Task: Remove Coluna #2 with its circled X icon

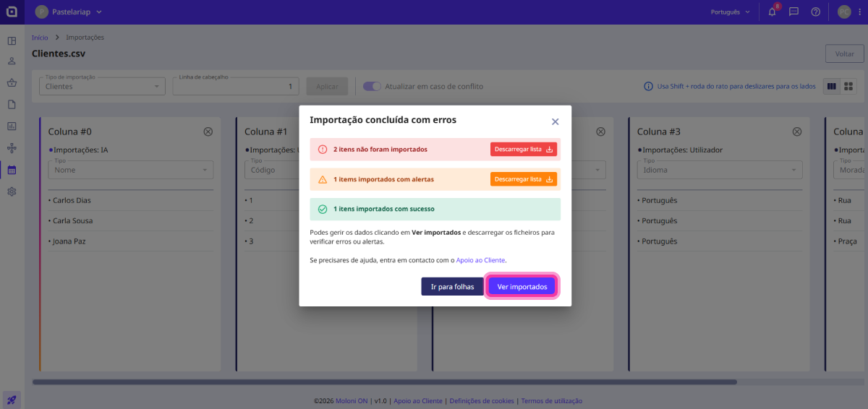Action: tap(600, 132)
